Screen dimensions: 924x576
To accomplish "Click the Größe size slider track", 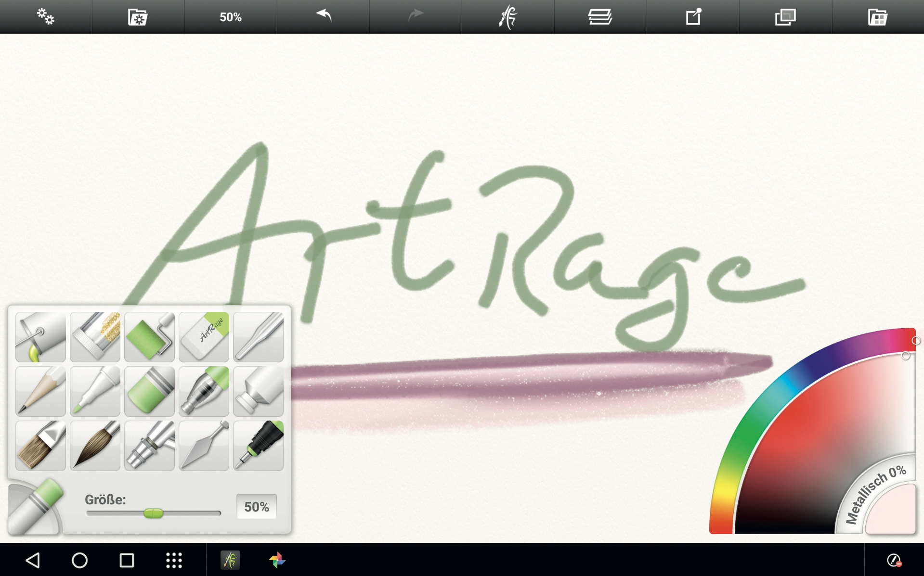I will pos(193,513).
